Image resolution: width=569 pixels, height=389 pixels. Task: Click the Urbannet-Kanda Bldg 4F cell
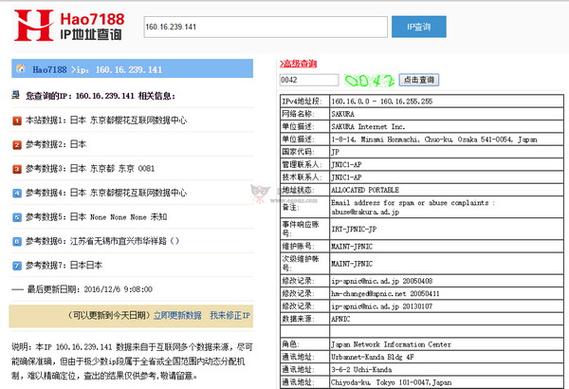tap(446, 357)
